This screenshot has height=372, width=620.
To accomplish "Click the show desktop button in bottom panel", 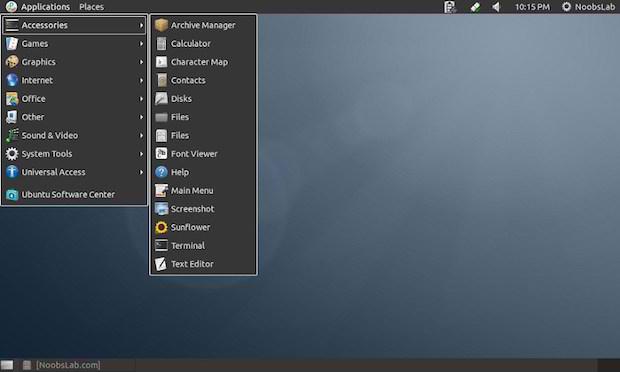I will 7,365.
